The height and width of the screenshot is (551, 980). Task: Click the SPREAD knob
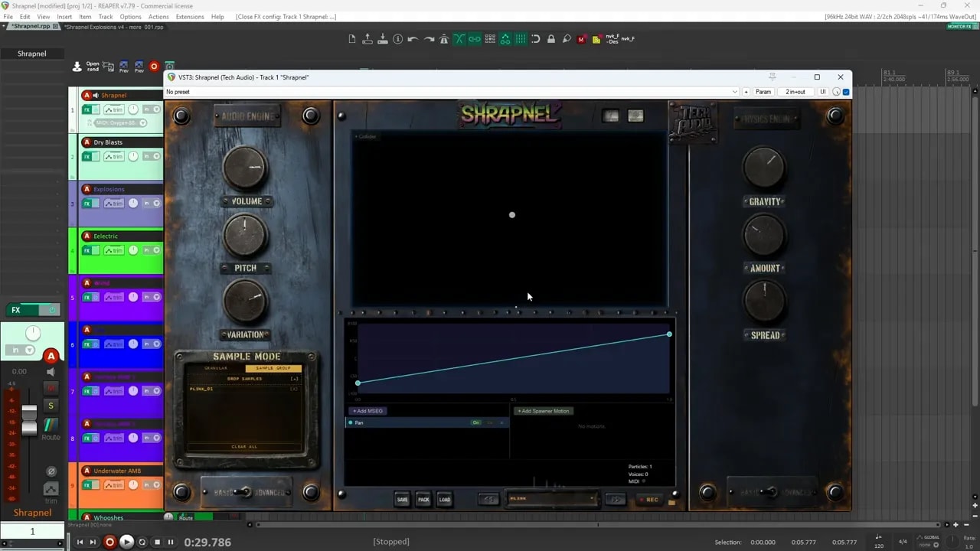pyautogui.click(x=764, y=302)
